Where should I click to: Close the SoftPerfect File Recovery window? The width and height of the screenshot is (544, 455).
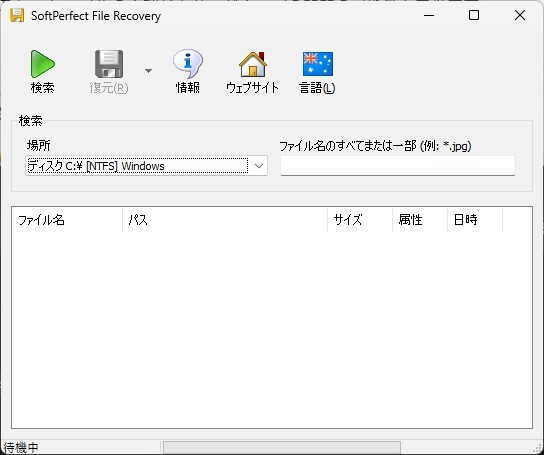pos(520,15)
